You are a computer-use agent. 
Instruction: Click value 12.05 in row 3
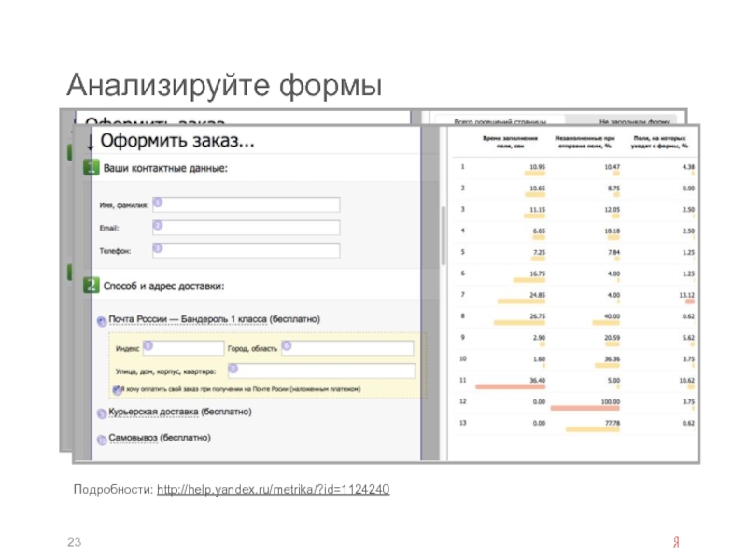point(613,210)
